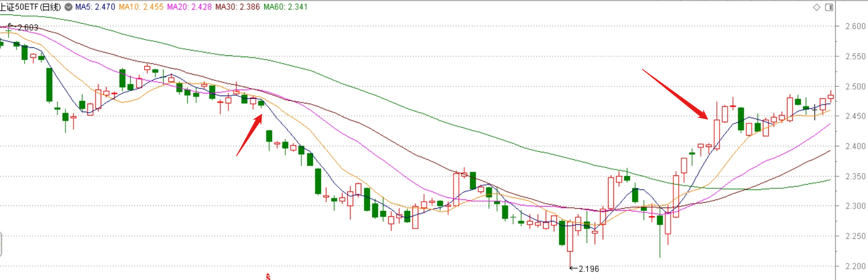Click the 2.250 price axis label
The width and height of the screenshot is (868, 280).
pyautogui.click(x=855, y=236)
